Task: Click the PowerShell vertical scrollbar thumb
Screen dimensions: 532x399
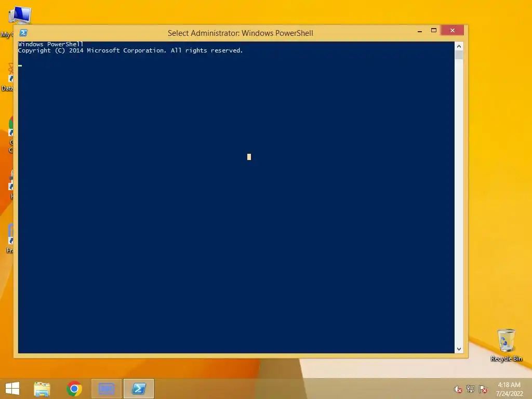Action: point(459,55)
